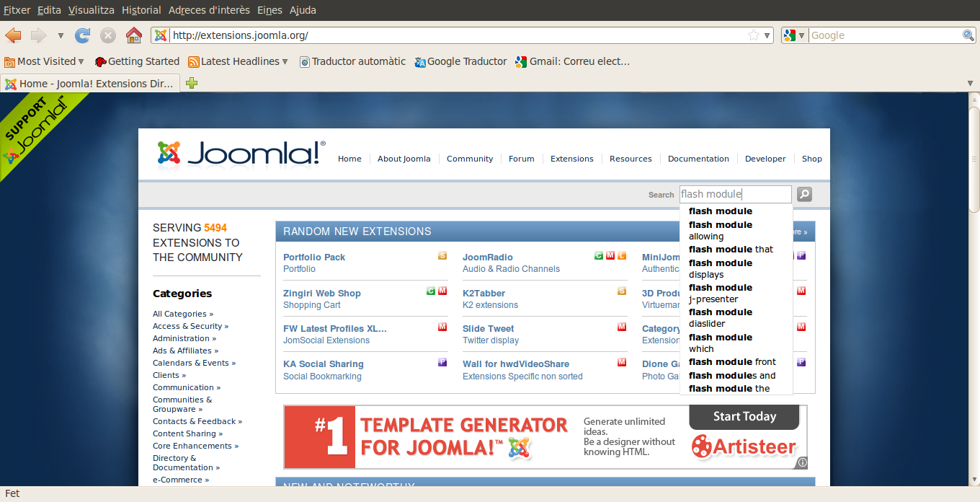Open the Resources navigation link
The image size is (980, 502).
pos(631,159)
